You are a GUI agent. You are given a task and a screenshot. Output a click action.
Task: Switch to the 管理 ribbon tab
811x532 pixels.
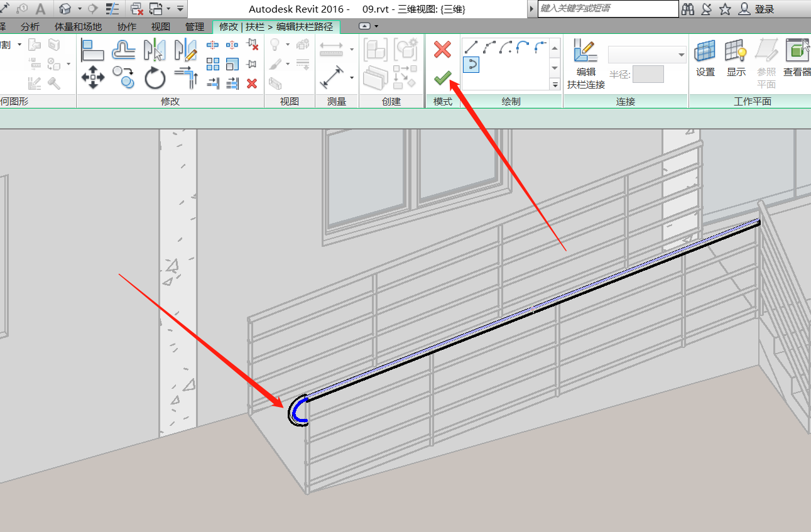(x=195, y=27)
